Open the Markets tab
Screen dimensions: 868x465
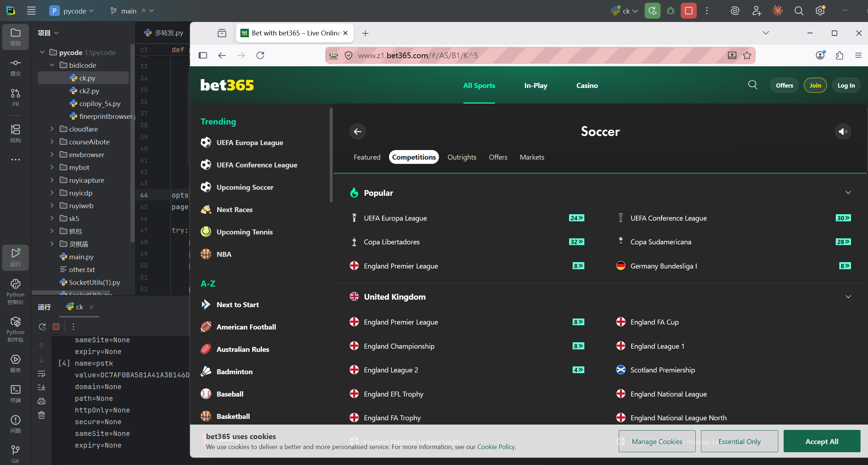pos(532,157)
